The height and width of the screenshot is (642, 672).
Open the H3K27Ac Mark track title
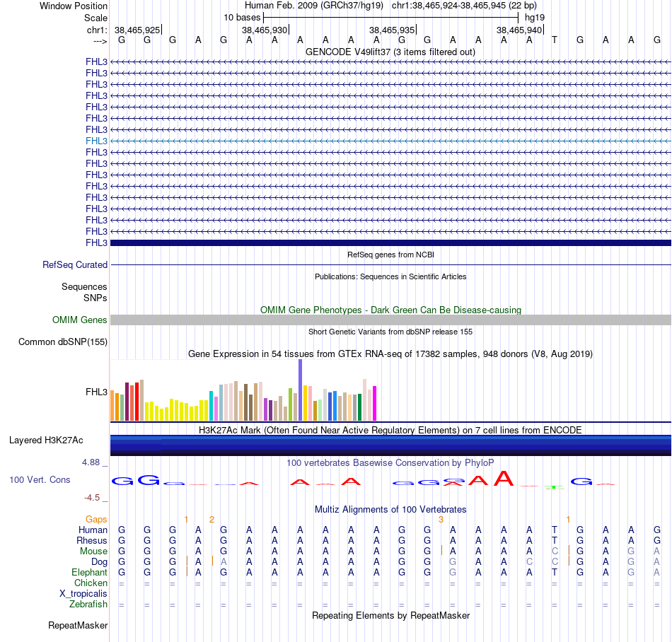click(x=390, y=430)
